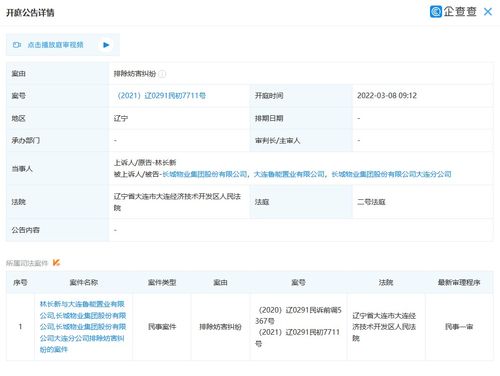This screenshot has height=376, width=500.
Task: Click the play triangle icon for the court video
Action: tap(106, 45)
